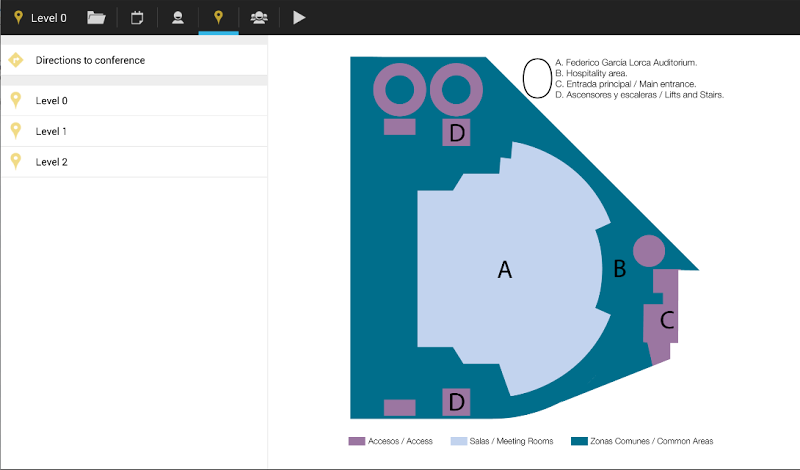This screenshot has height=470, width=800.
Task: Show the Level 2 floor map
Action: [52, 161]
